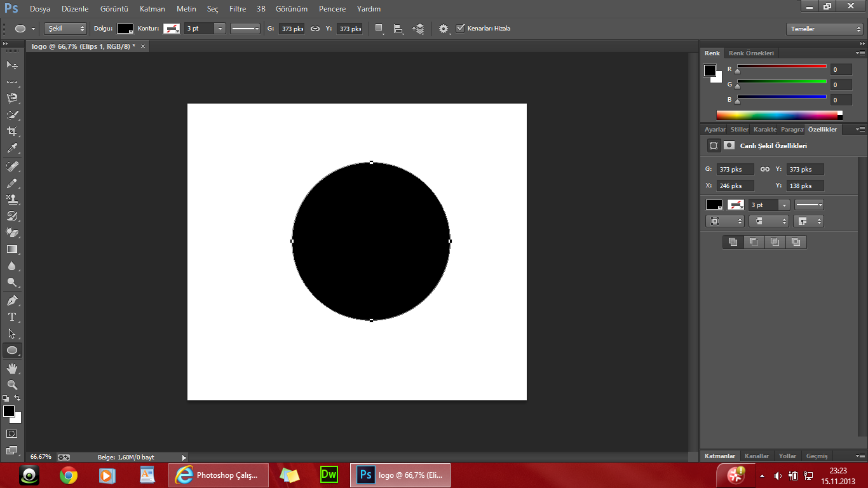Switch to the Kanallar tab

(x=757, y=456)
